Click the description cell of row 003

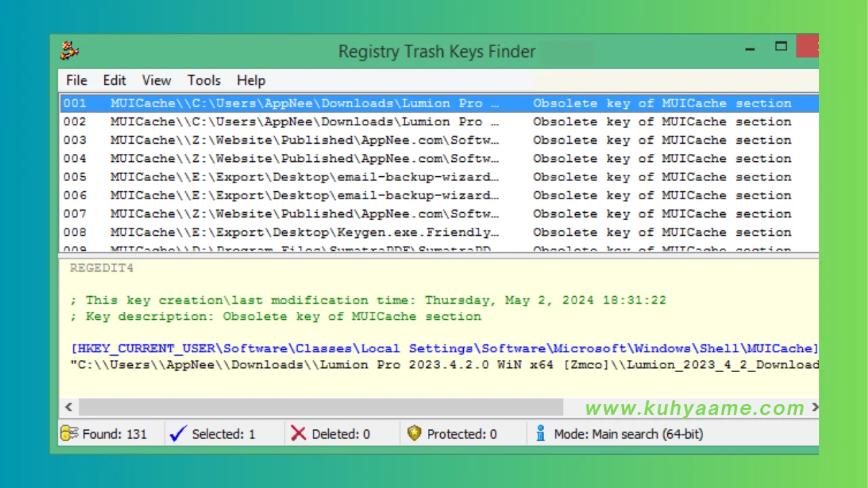pos(662,140)
